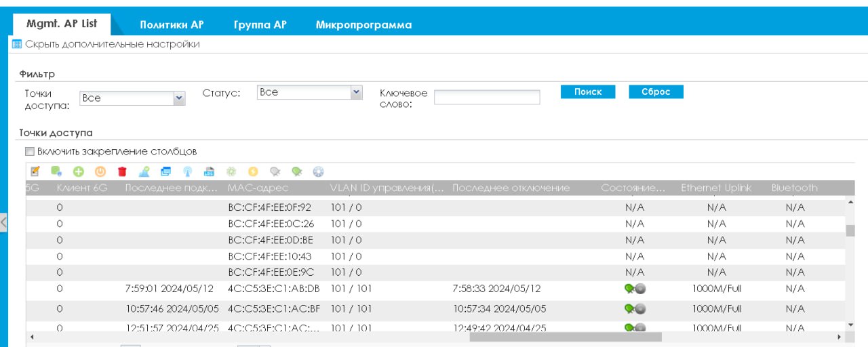Viewport: 868px width, 347px height.
Task: Click last connection 7:59:01 2024/05/12
Action: pos(170,289)
